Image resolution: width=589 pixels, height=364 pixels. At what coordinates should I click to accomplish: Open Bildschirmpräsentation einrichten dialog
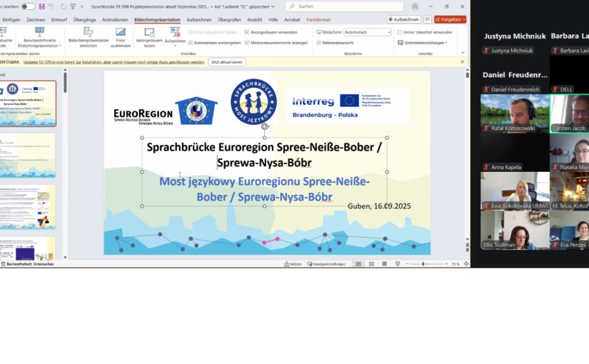89,38
